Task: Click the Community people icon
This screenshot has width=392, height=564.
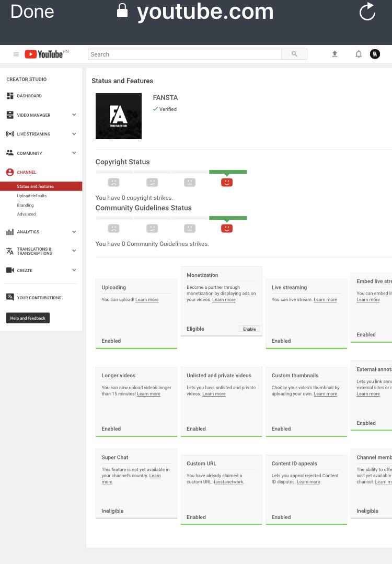Action: pos(10,153)
